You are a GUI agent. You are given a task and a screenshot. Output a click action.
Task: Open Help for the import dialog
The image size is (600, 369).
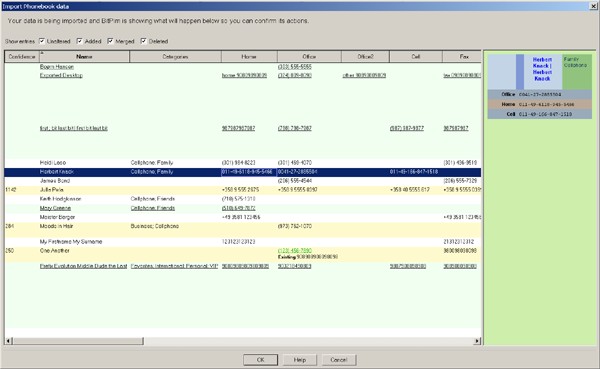[300, 360]
